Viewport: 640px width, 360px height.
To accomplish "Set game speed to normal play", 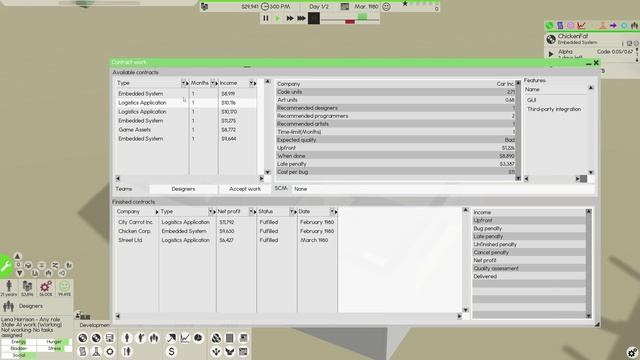I will (278, 18).
